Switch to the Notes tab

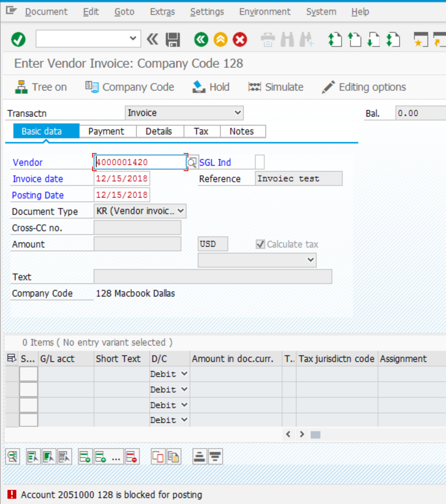242,131
